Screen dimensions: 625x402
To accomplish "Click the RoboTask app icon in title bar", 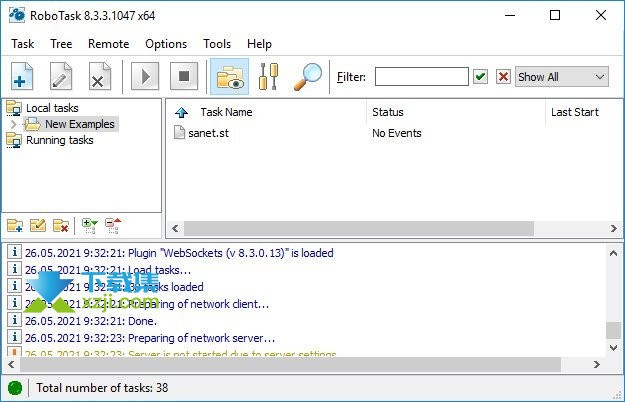I will pyautogui.click(x=17, y=15).
